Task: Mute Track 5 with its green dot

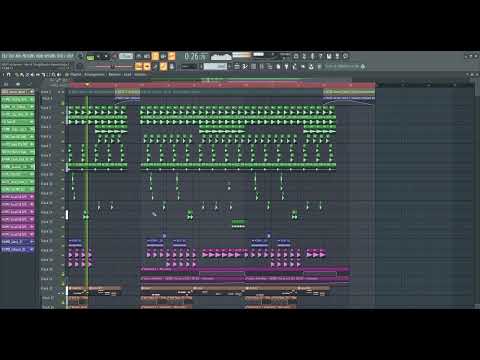Action: click(63, 132)
